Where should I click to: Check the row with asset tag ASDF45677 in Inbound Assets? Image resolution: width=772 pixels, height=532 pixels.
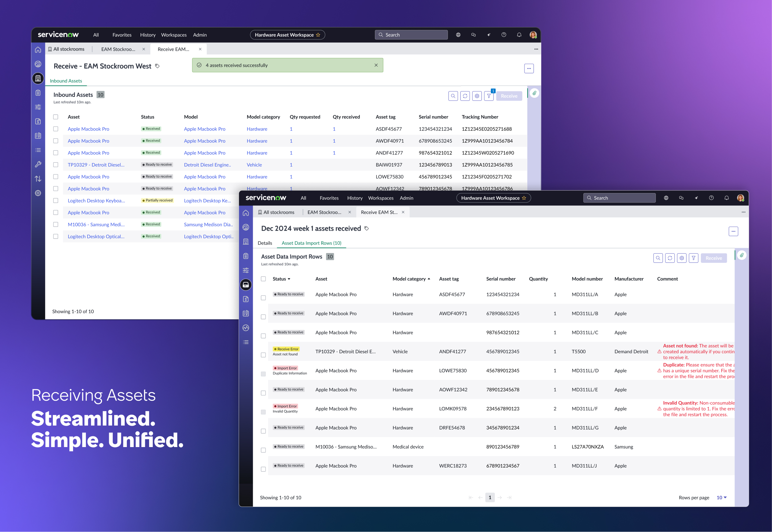56,129
